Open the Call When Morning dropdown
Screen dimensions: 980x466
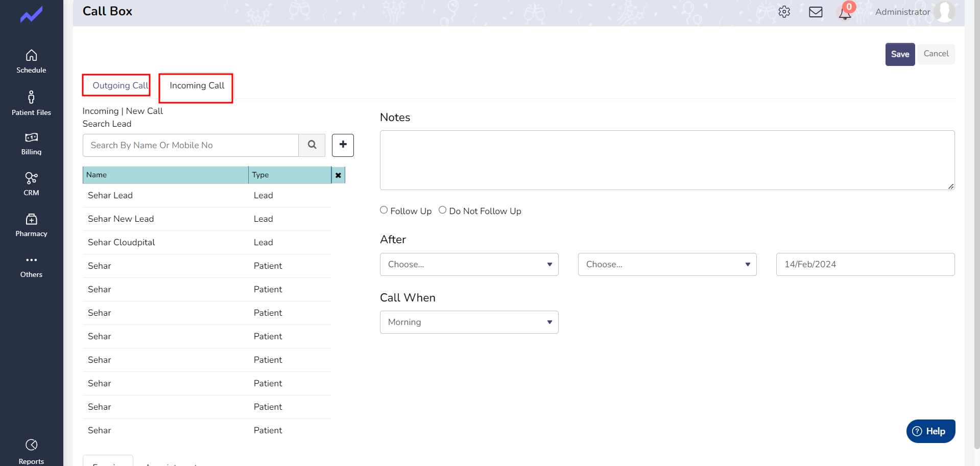[469, 322]
